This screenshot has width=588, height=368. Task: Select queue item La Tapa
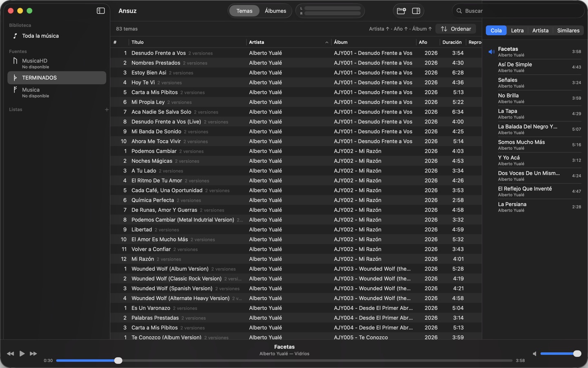pos(535,114)
